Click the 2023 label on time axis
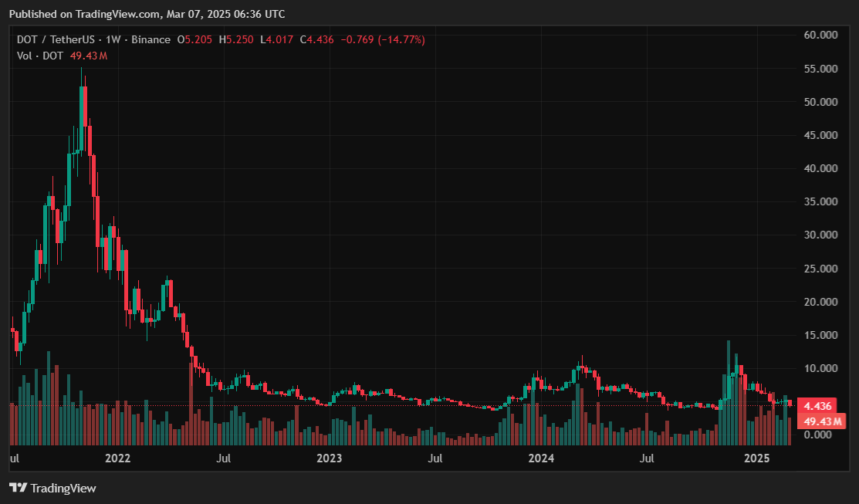This screenshot has height=504, width=859. point(329,458)
